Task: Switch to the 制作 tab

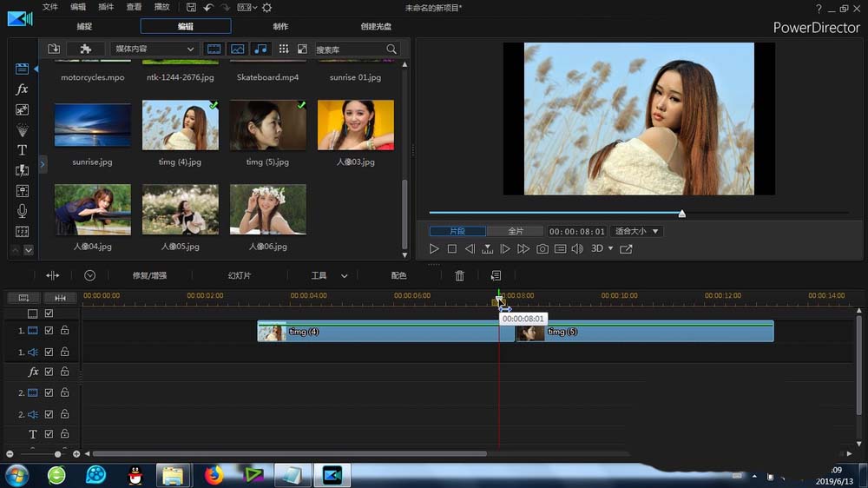Action: [x=280, y=26]
